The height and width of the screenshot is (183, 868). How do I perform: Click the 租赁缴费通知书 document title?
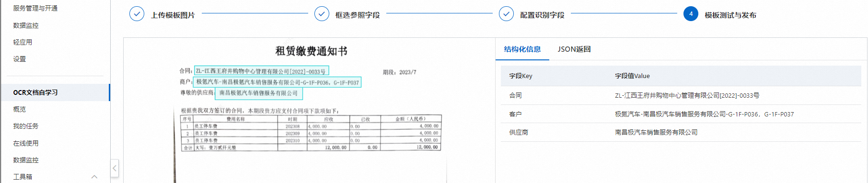click(311, 51)
